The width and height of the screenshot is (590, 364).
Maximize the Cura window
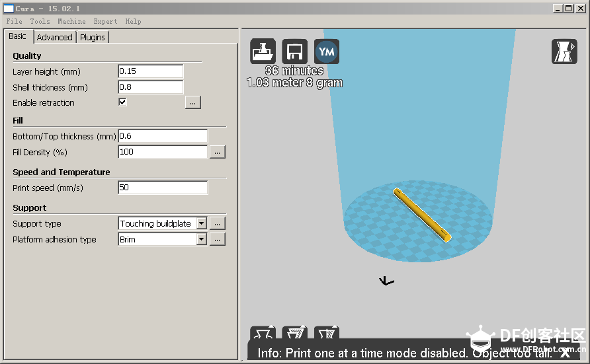569,9
